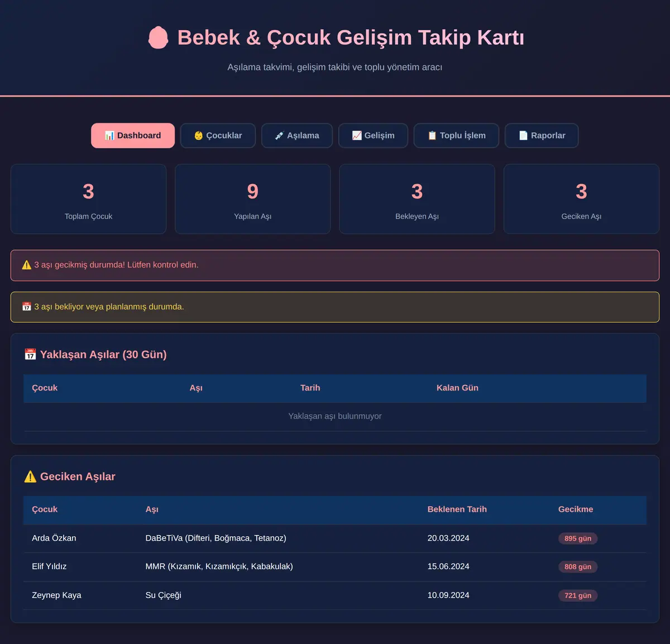Image resolution: width=670 pixels, height=644 pixels.
Task: Click the Kalan Gün column header
Action: click(457, 388)
